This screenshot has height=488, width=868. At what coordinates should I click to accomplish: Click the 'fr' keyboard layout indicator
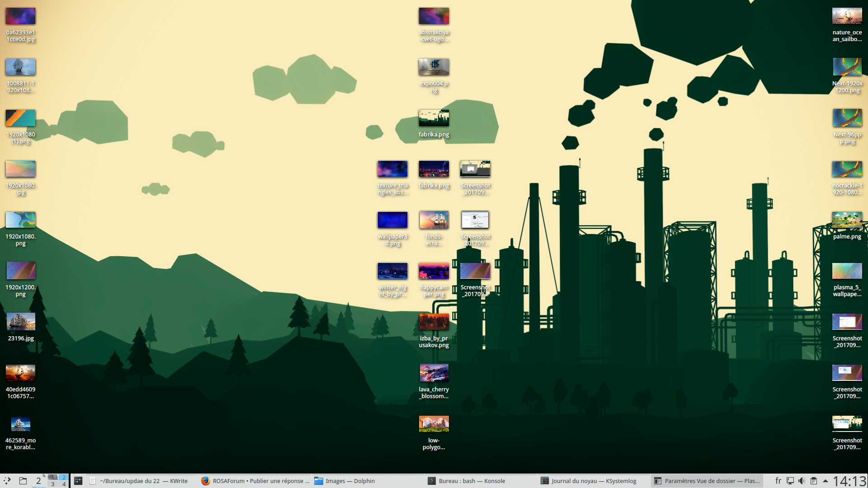click(x=778, y=481)
